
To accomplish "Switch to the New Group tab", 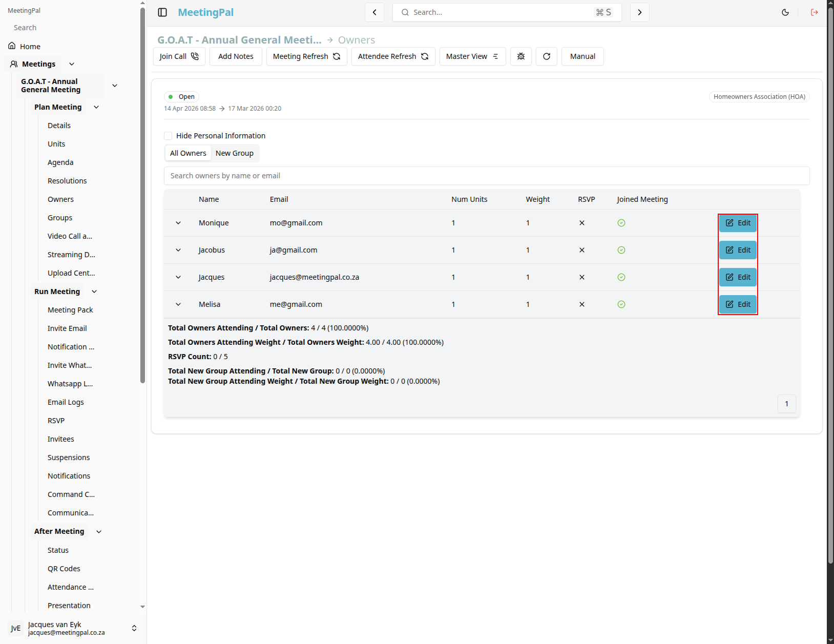I will point(235,153).
